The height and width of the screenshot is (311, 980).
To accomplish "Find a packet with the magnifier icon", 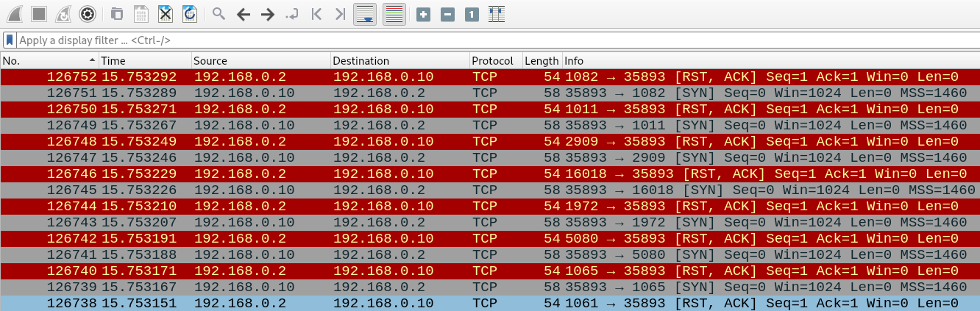I will point(219,13).
